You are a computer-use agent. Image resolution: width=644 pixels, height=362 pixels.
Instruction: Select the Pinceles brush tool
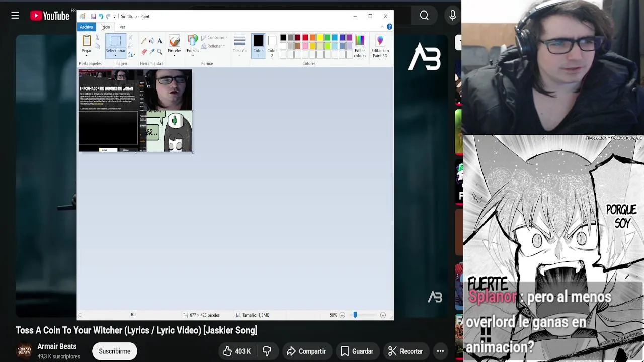click(175, 41)
